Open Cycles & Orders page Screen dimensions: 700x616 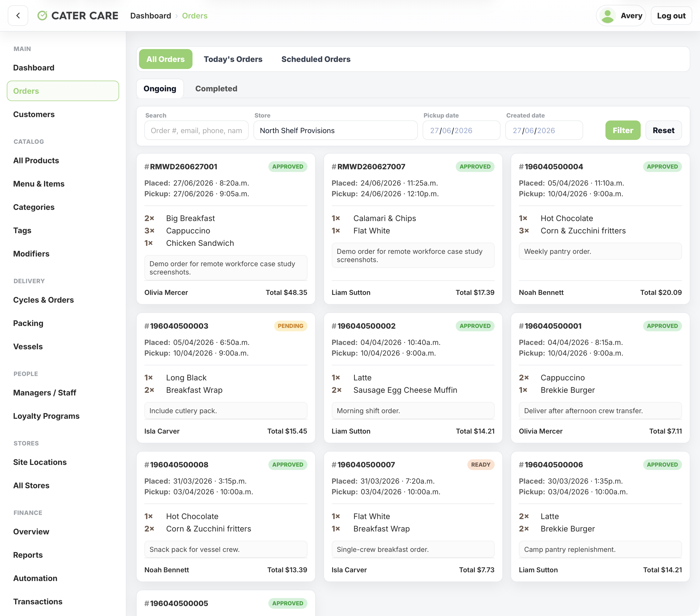[x=63, y=300]
